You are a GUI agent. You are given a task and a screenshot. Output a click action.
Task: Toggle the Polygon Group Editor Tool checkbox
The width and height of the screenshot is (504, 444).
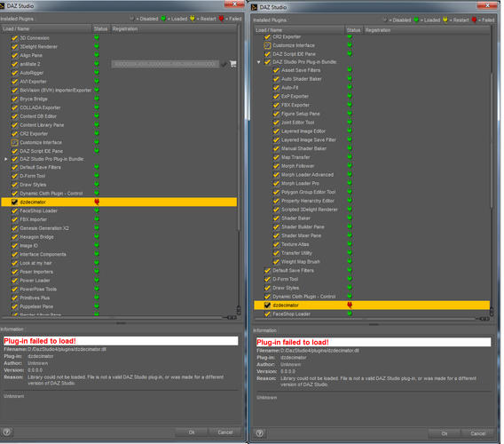(x=276, y=192)
